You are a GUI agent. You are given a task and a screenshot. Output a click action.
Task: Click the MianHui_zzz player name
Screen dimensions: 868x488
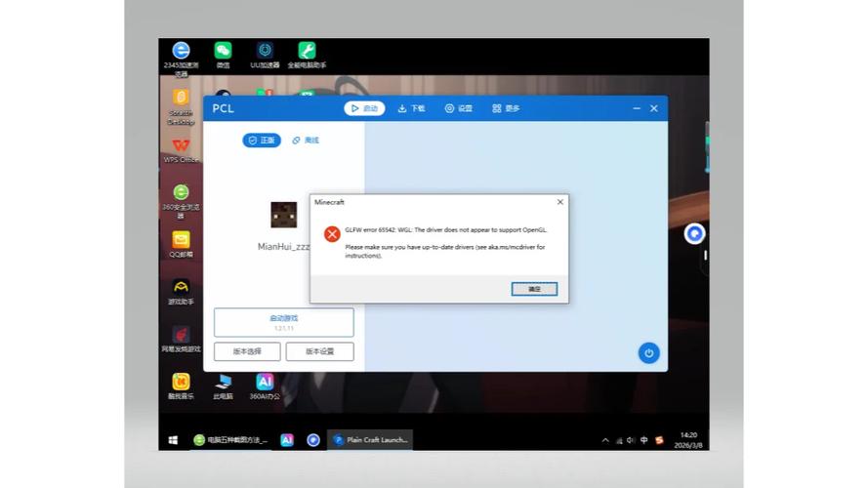(x=283, y=247)
